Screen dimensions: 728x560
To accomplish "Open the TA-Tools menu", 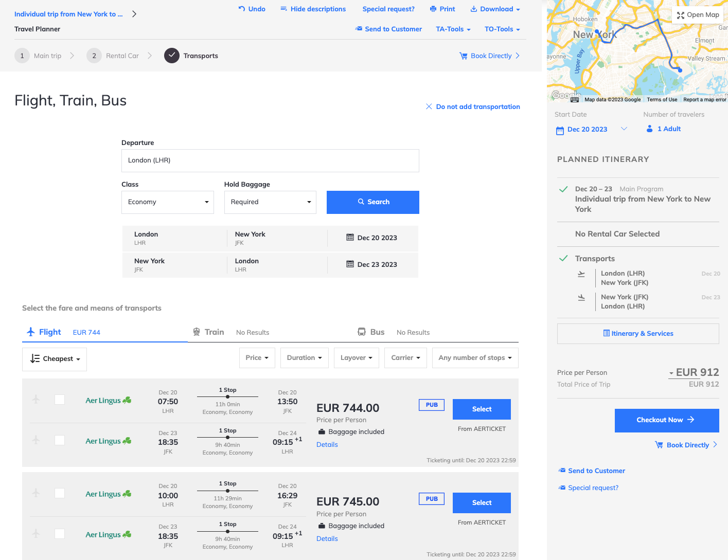I will 453,29.
